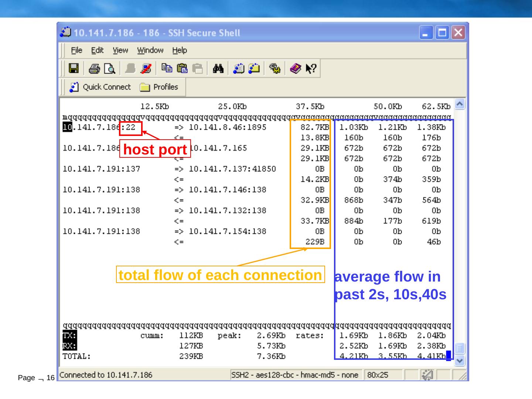
Task: Click the '112KB' cumulative TX value
Action: pos(191,336)
